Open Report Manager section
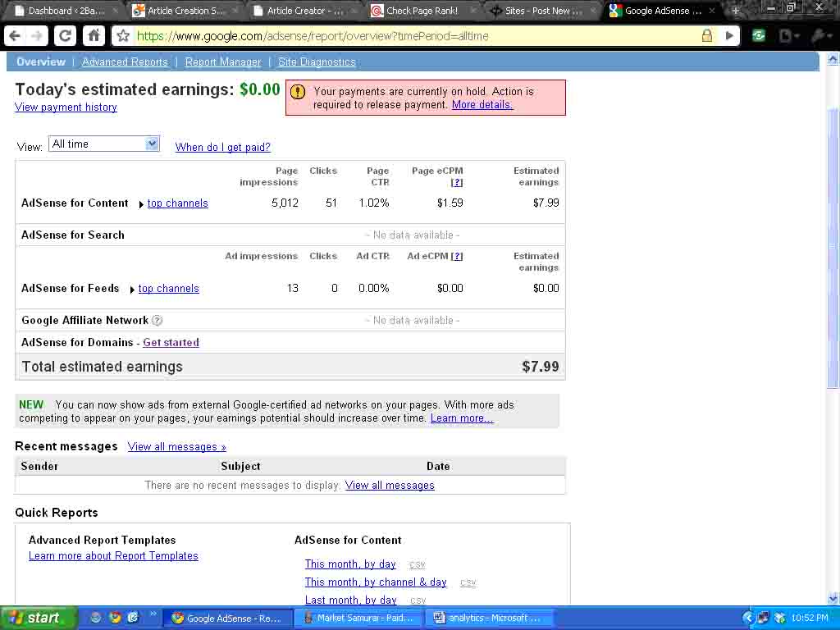 pyautogui.click(x=223, y=62)
